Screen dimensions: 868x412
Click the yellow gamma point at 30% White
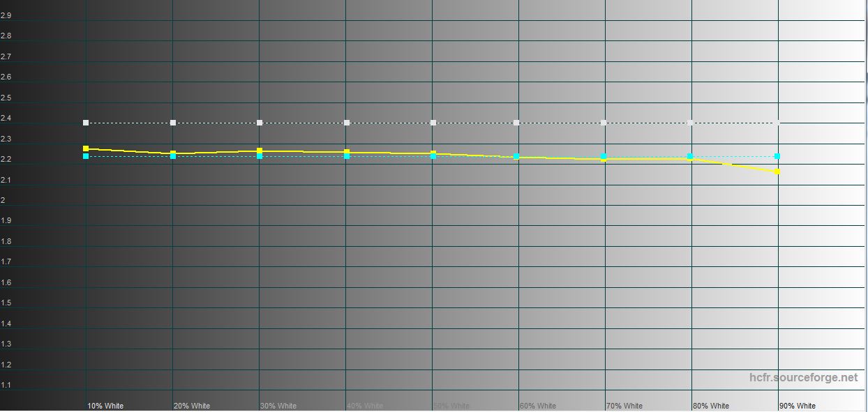tap(260, 151)
